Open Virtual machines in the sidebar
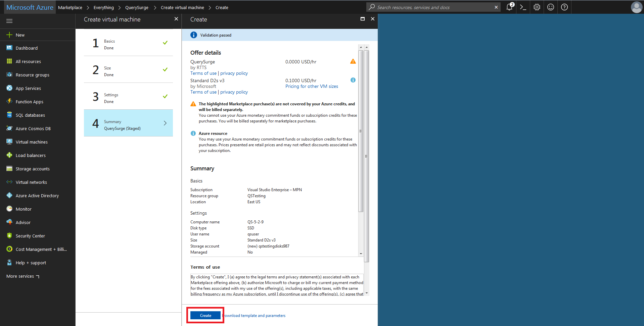The height and width of the screenshot is (326, 644). pyautogui.click(x=32, y=142)
